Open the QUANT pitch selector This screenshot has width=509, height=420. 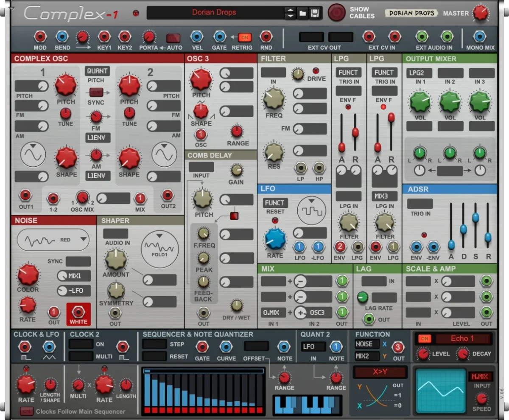pyautogui.click(x=97, y=71)
